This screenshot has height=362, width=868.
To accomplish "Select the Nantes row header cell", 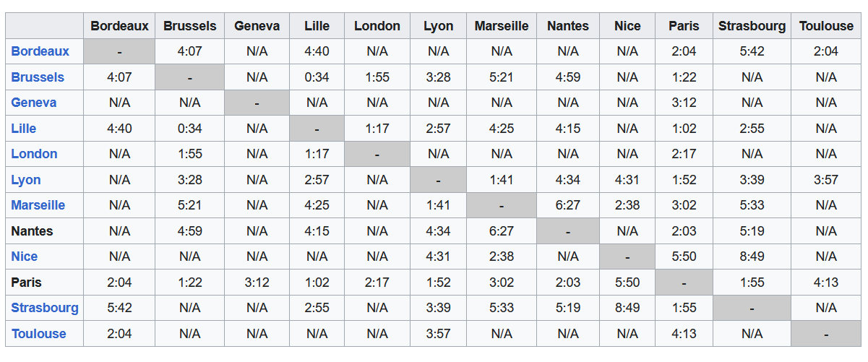I will (x=33, y=231).
